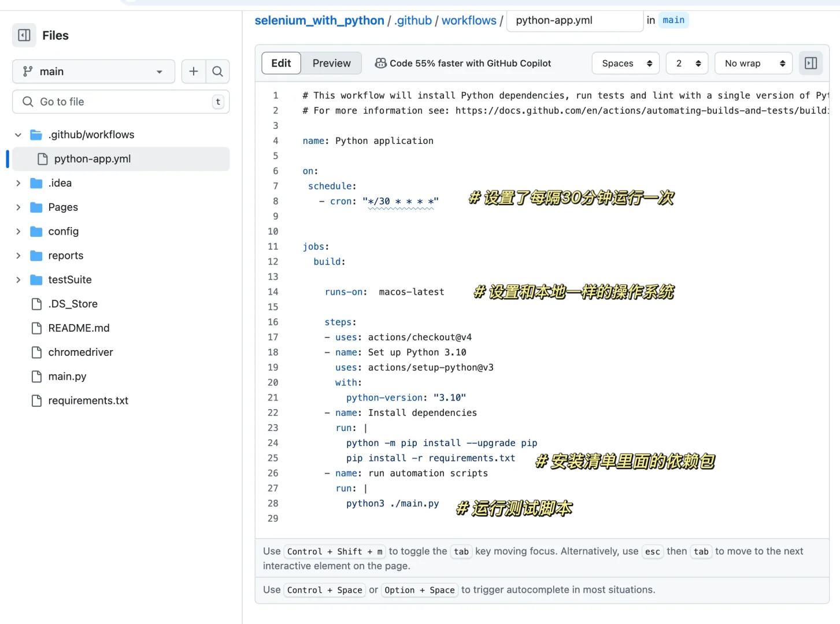Click "pip install -r requirements.txt" line
This screenshot has width=840, height=624.
[x=431, y=458]
